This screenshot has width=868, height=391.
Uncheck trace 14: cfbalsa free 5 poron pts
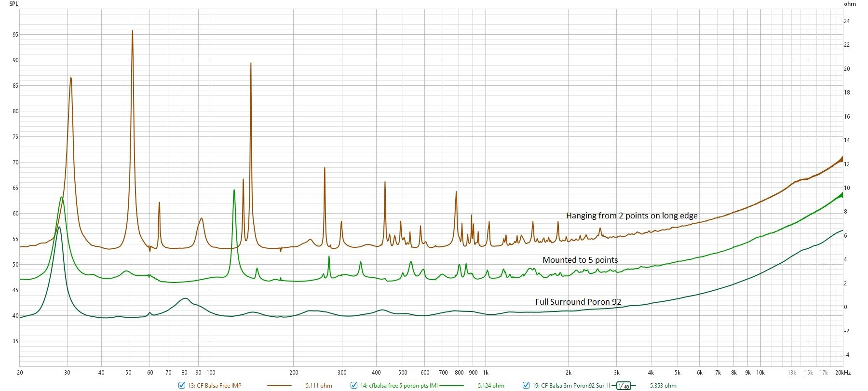click(x=354, y=385)
